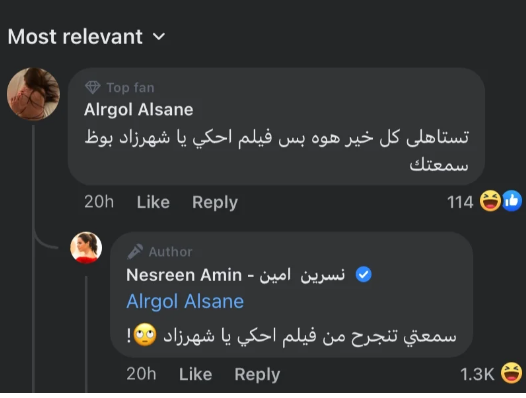526x398 pixels.
Task: Click the Top fan diamond badge icon
Action: pyautogui.click(x=93, y=88)
